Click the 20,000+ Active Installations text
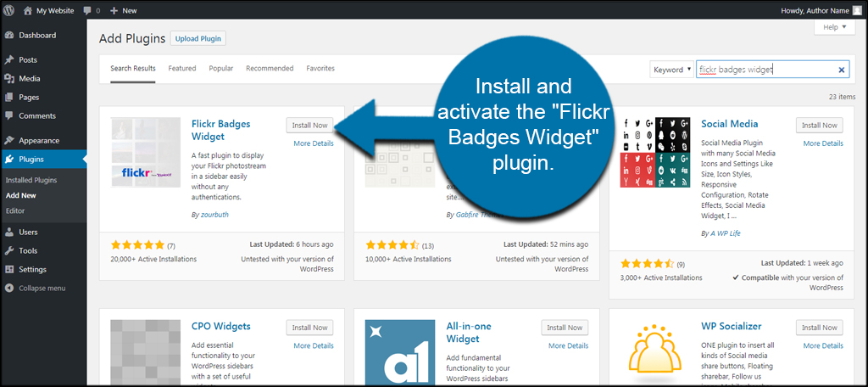 (x=153, y=259)
